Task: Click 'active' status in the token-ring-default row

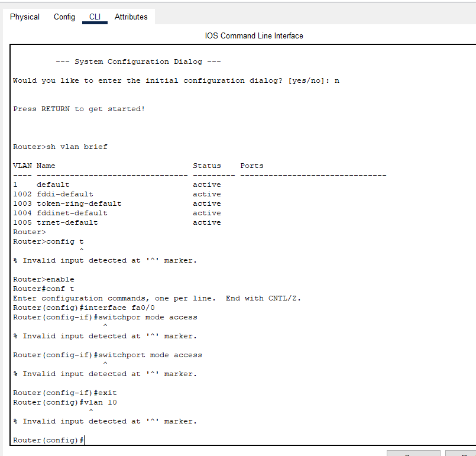Action: tap(207, 203)
